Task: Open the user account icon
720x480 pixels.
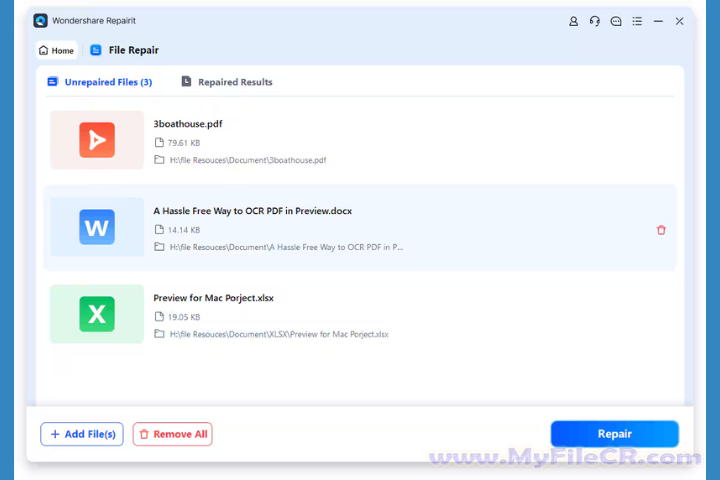Action: pos(573,21)
